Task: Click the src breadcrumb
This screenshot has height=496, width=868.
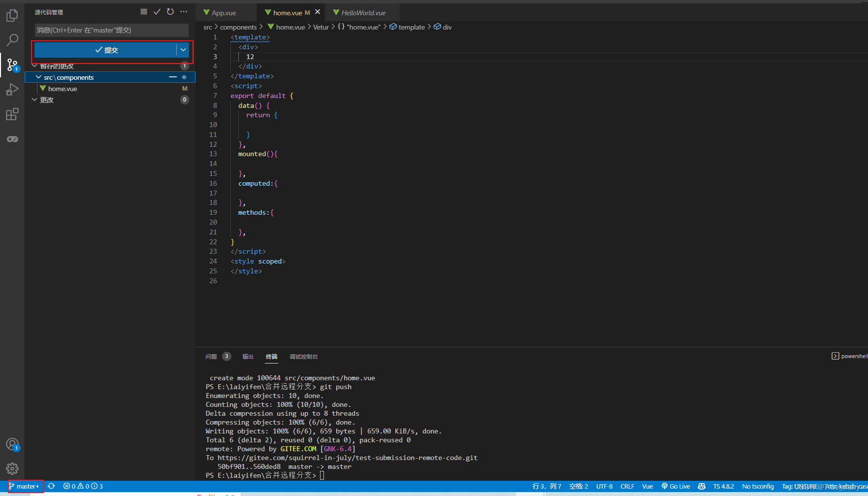Action: [208, 27]
